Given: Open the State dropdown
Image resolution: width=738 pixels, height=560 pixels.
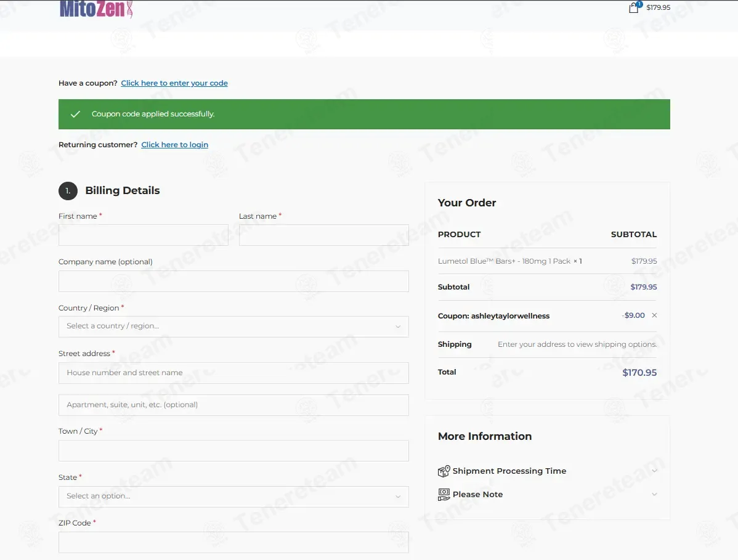Looking at the screenshot, I should tap(233, 497).
